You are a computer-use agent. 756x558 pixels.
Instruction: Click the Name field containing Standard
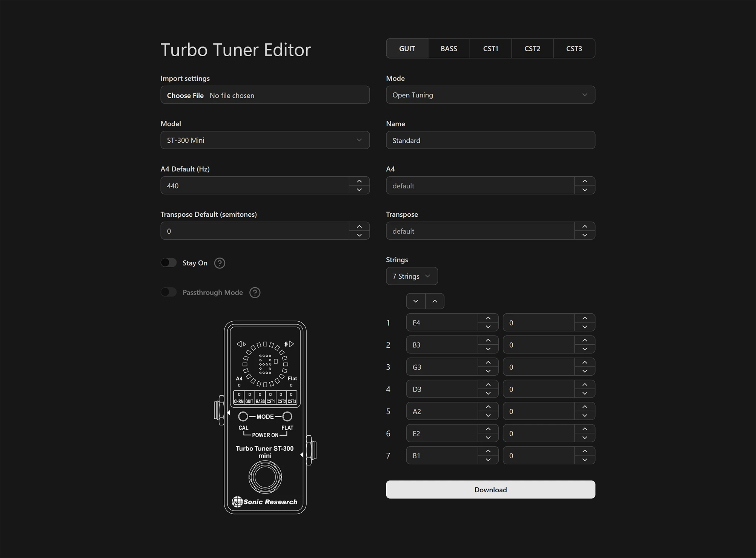click(490, 140)
